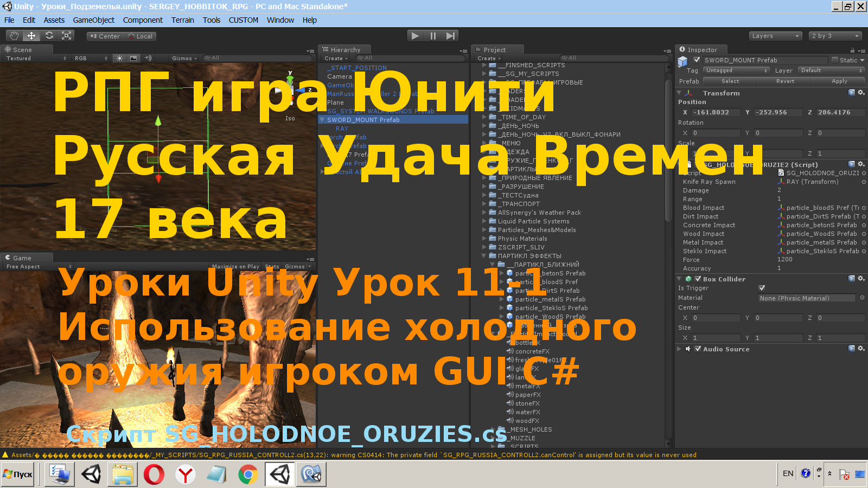
Task: Open Audio Source help book icon
Action: click(852, 349)
